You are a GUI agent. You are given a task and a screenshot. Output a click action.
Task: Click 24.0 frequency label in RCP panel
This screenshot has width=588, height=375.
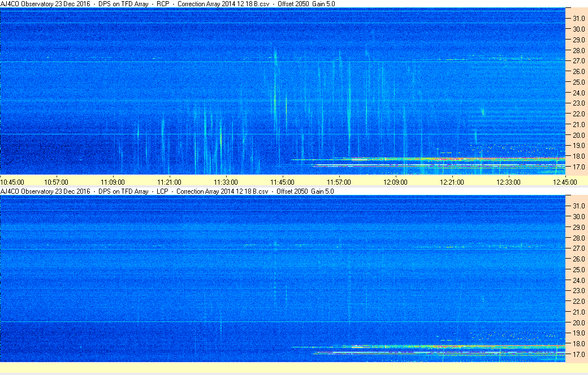[x=578, y=93]
